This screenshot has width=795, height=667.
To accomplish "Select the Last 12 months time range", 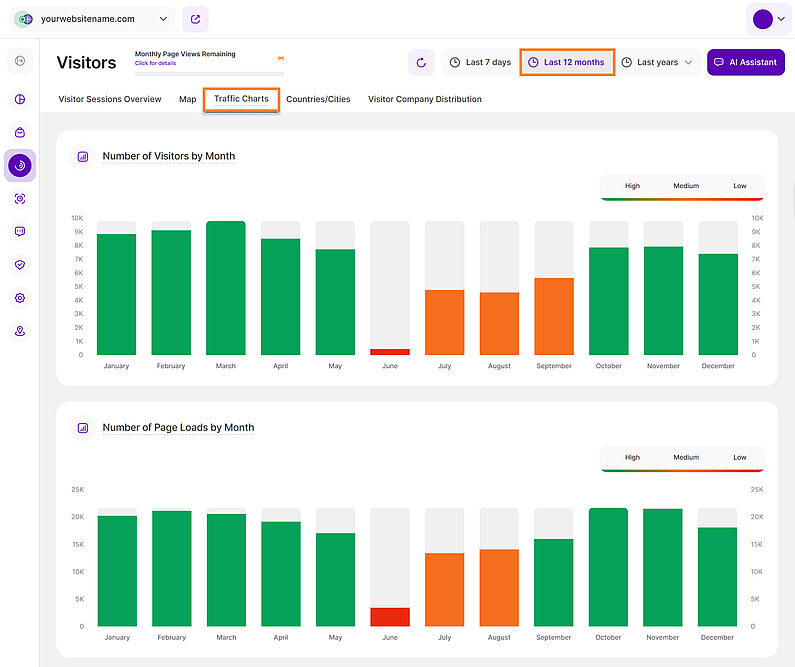I will 566,62.
